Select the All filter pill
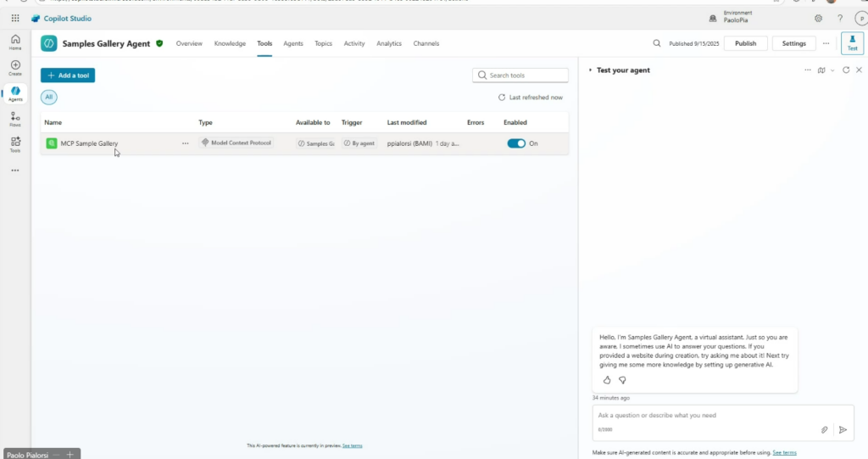Viewport: 868px width, 459px height. click(48, 97)
